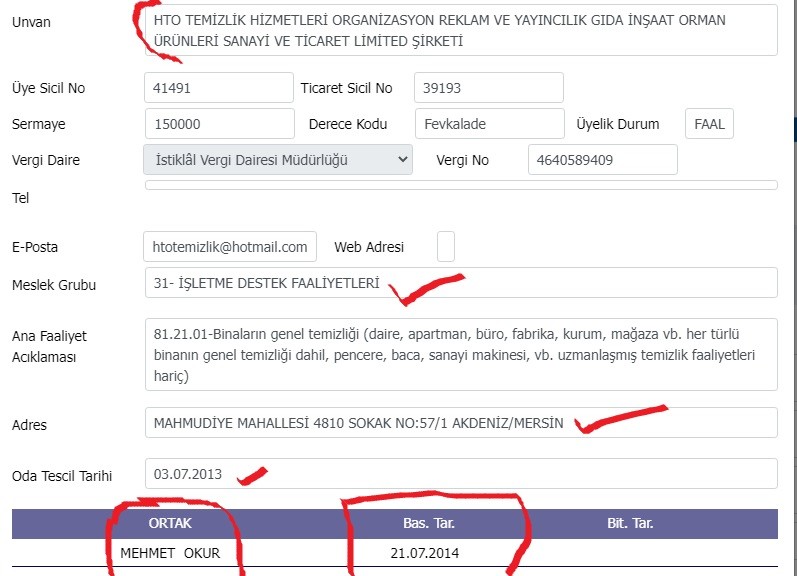Screen dimensions: 797x576
Task: Click the Ticaret Sicil No field 39193
Action: [x=488, y=87]
